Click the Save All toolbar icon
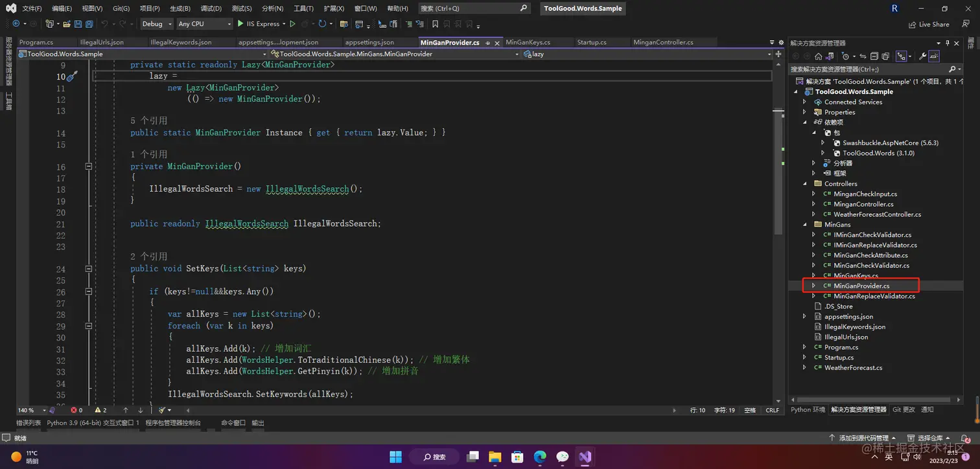This screenshot has height=469, width=980. 89,24
